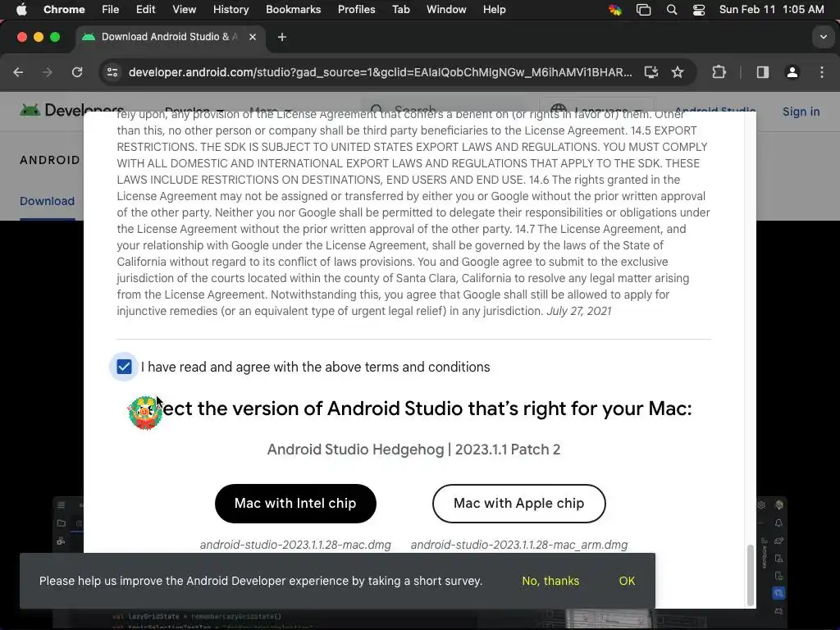This screenshot has width=840, height=630.
Task: Click the colorful menu bar status icon
Action: [615, 10]
